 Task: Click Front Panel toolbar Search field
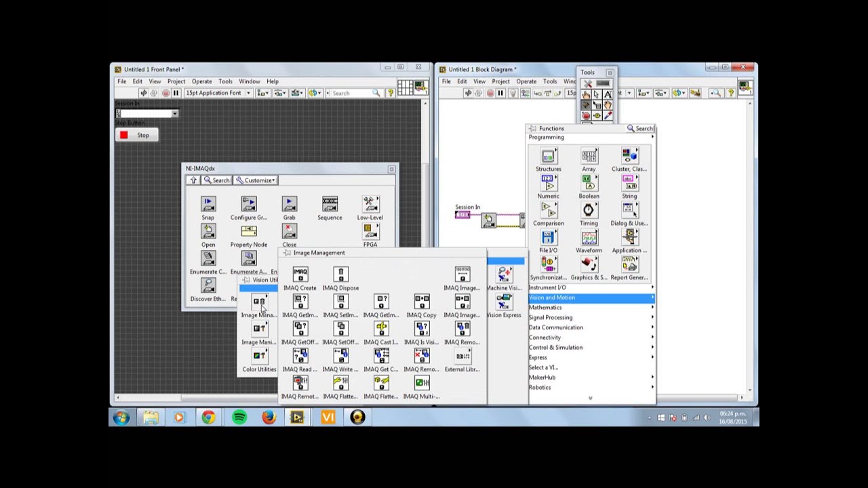click(353, 93)
